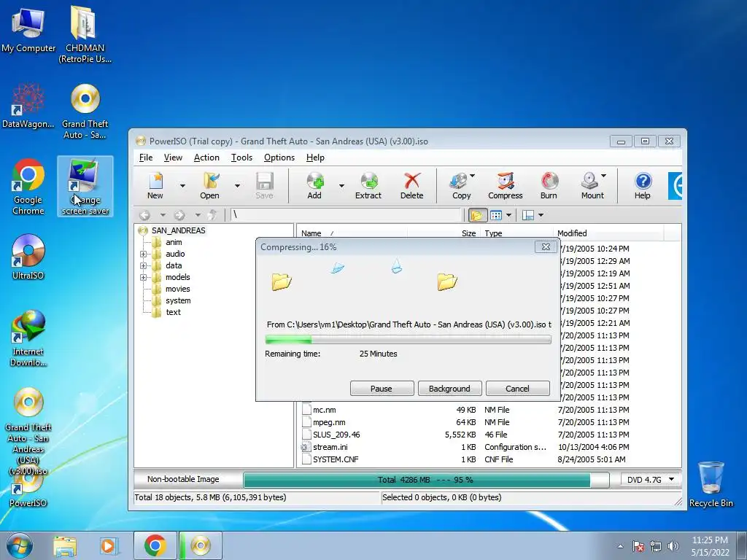Image resolution: width=747 pixels, height=560 pixels.
Task: Select the movies folder in tree
Action: (178, 289)
